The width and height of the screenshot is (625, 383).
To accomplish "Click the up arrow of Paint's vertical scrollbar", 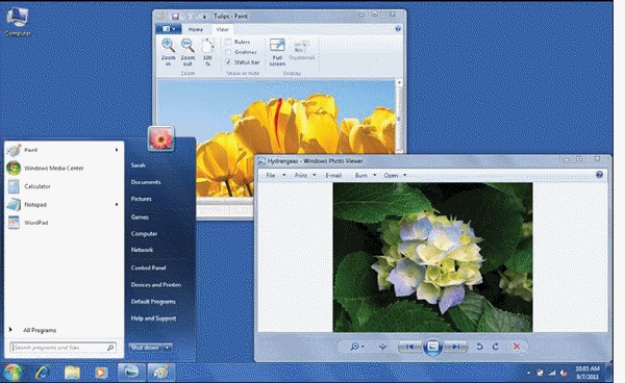I will [x=399, y=82].
